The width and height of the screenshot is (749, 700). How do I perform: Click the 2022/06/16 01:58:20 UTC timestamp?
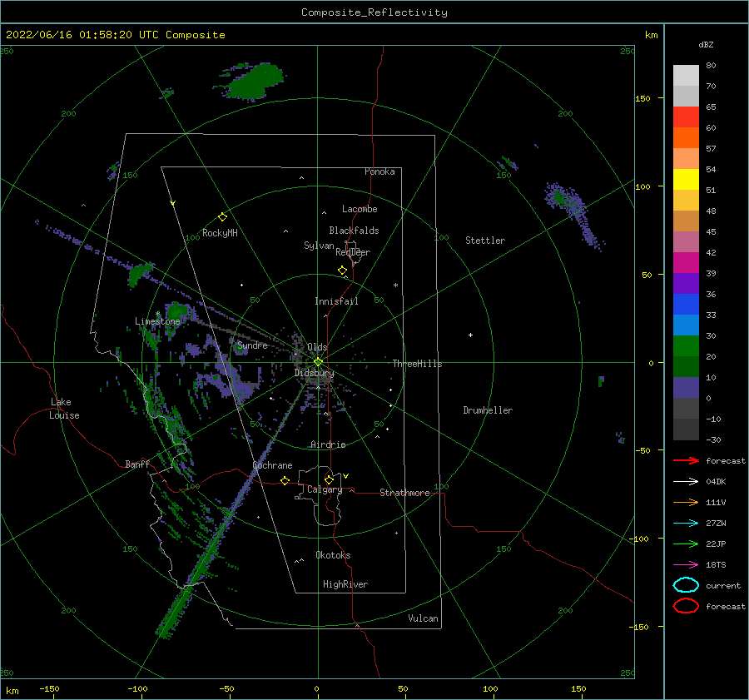tap(116, 35)
